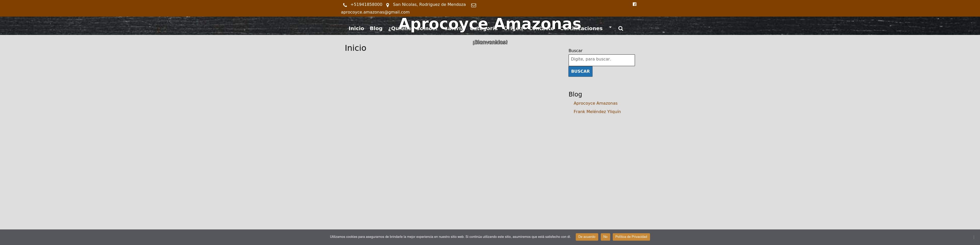Click the phone icon in top bar
The height and width of the screenshot is (245, 980).
[x=345, y=5]
